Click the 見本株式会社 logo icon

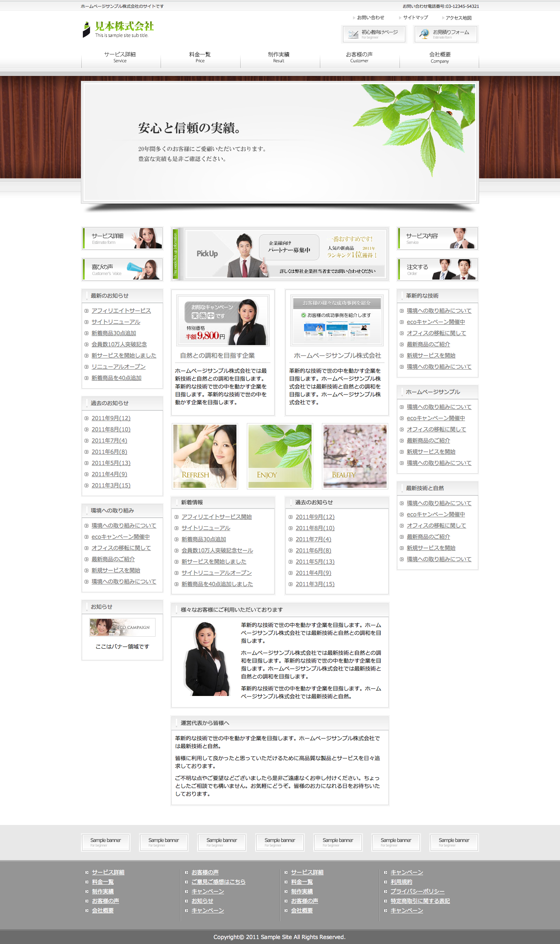[86, 30]
